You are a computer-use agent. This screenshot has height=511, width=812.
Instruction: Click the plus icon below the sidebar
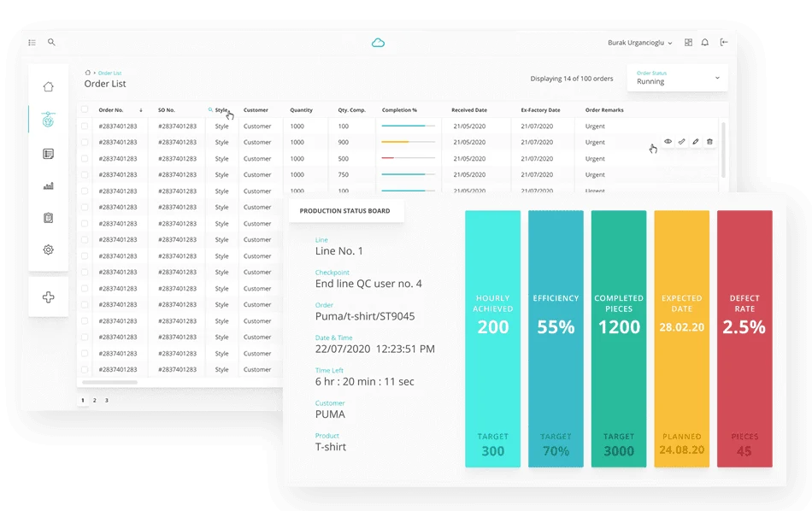[49, 297]
